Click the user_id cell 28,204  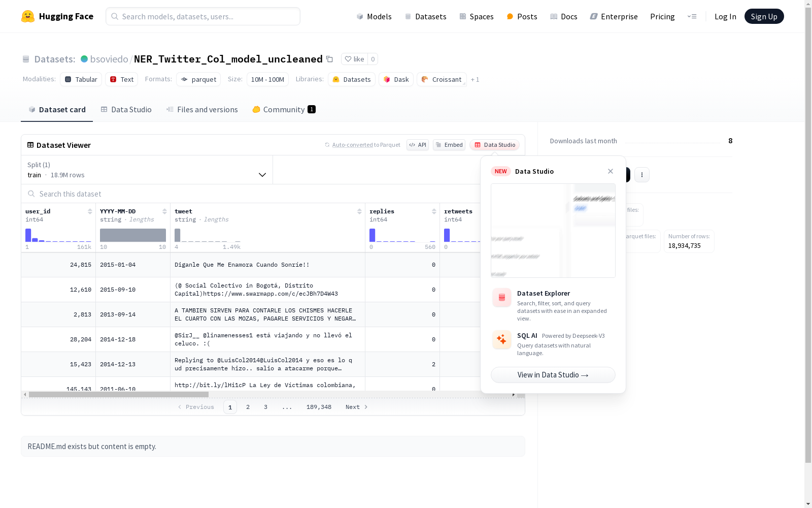coord(58,339)
